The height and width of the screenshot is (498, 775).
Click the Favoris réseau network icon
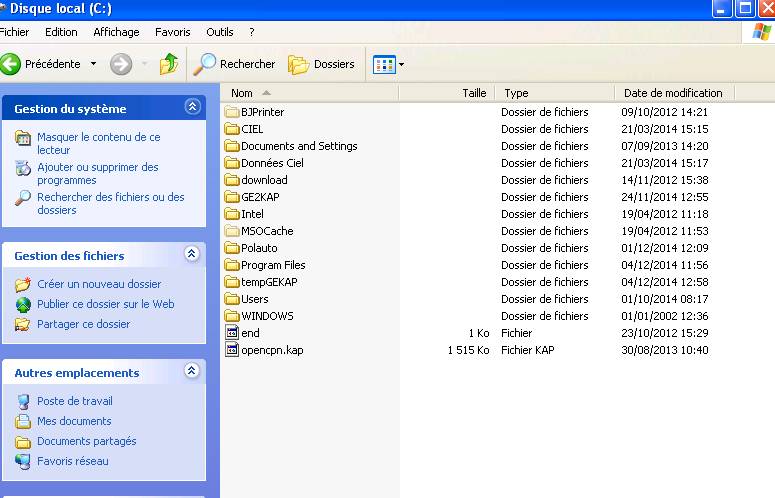23,461
